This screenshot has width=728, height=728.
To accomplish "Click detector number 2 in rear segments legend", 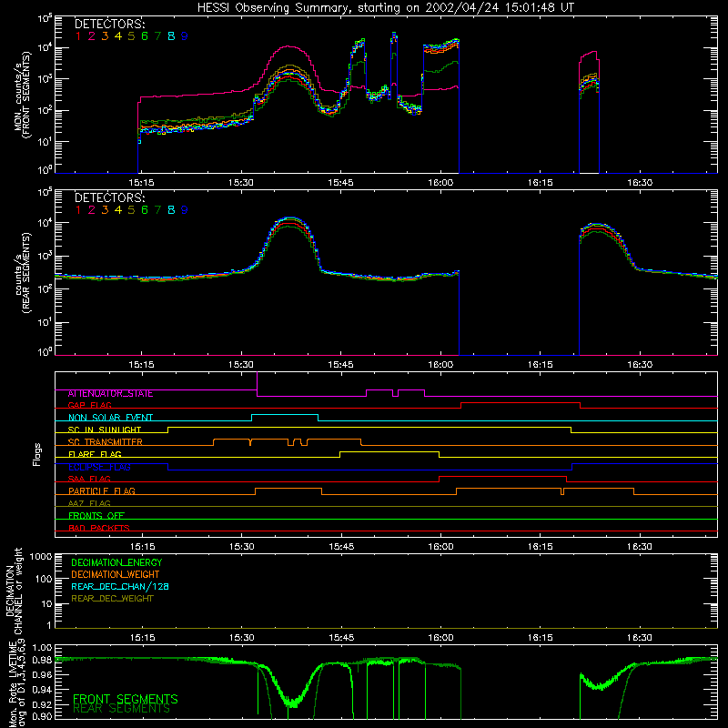I will pos(92,210).
